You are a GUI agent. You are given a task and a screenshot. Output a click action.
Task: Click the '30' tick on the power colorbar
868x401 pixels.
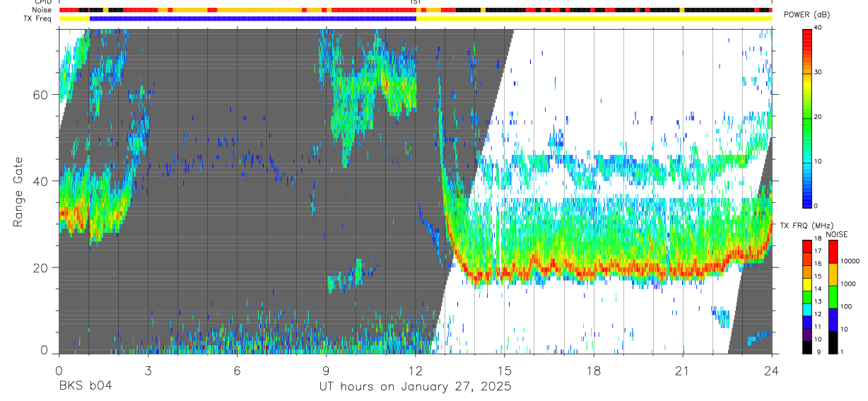point(817,72)
